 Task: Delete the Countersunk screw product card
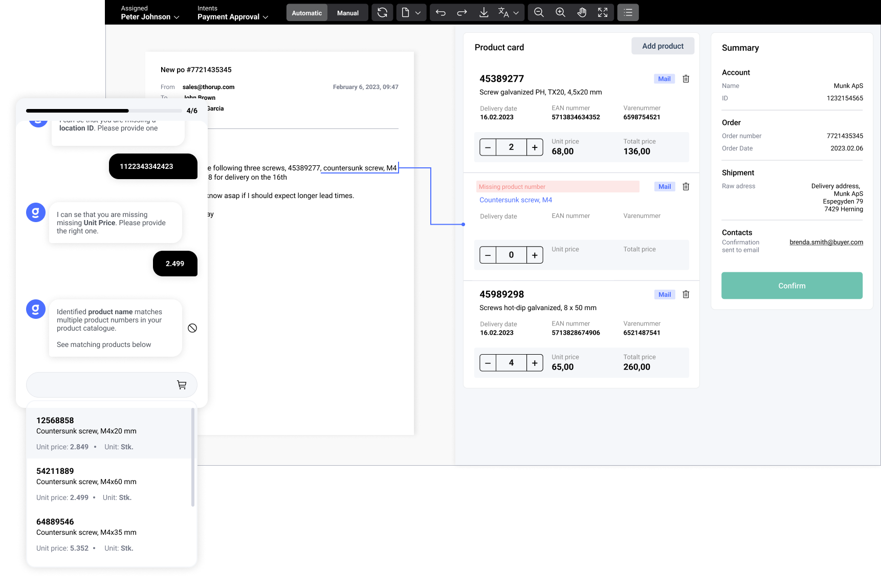[686, 187]
